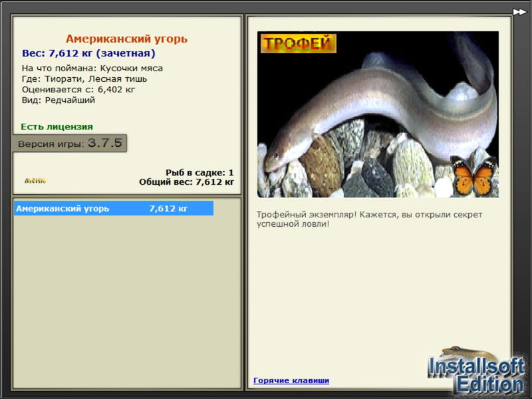Click the Версия игры 3.7.5 label
The height and width of the screenshot is (399, 532).
pos(70,143)
